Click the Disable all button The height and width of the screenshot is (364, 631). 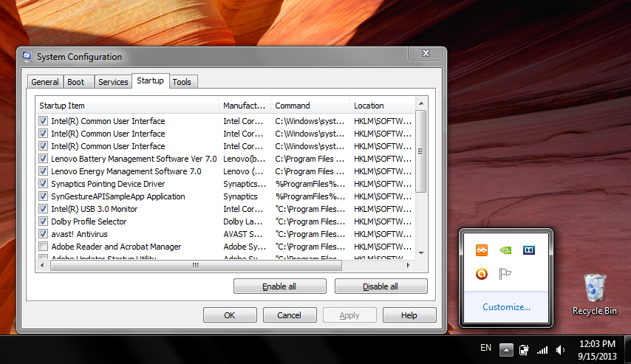(381, 286)
